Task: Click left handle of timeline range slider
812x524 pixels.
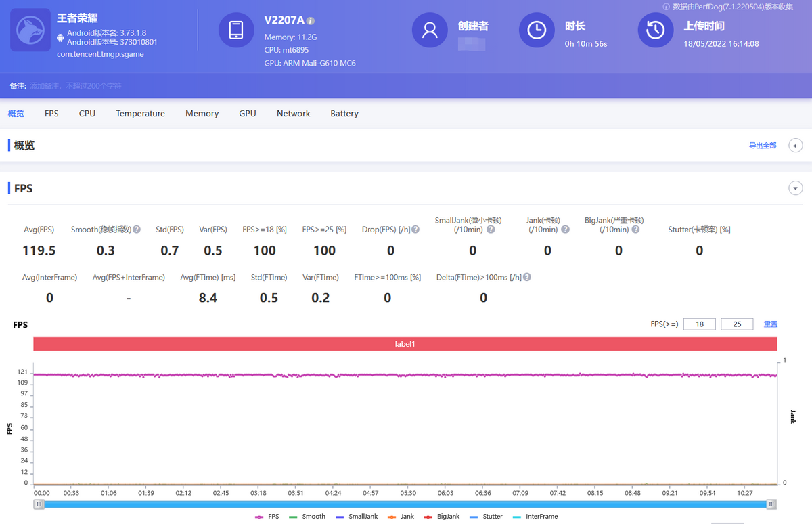Action: coord(40,504)
